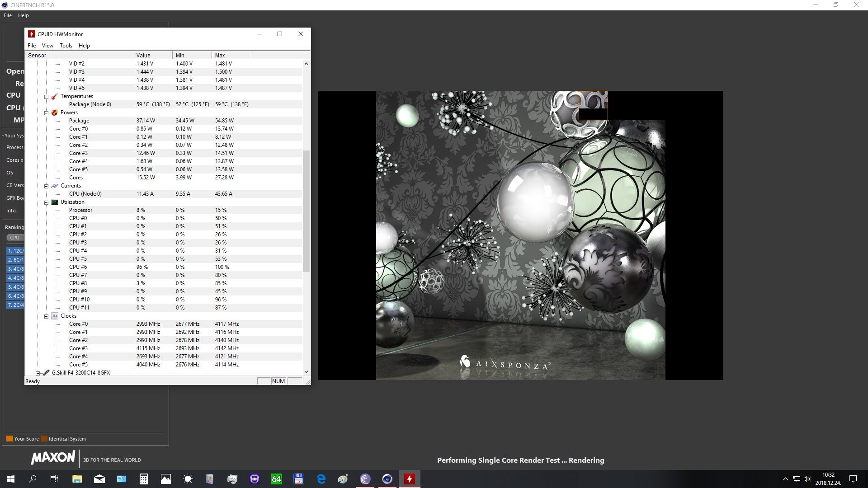Open the purple swirl taskbar app

click(365, 479)
